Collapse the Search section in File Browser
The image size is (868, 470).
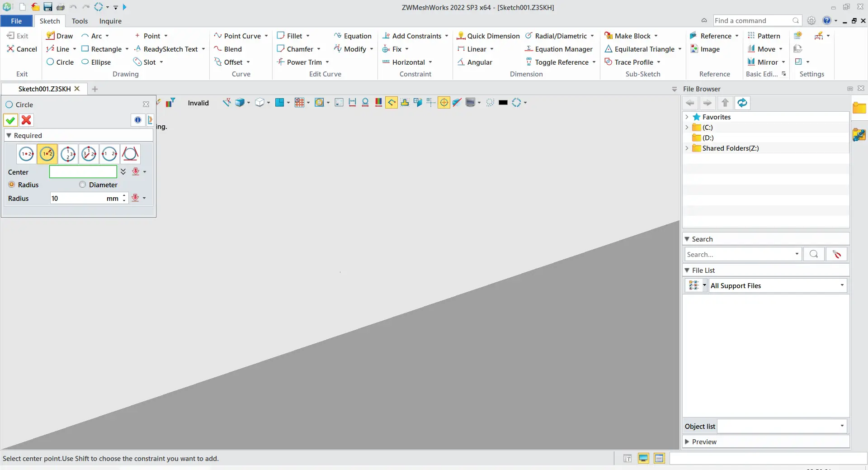[x=687, y=239]
